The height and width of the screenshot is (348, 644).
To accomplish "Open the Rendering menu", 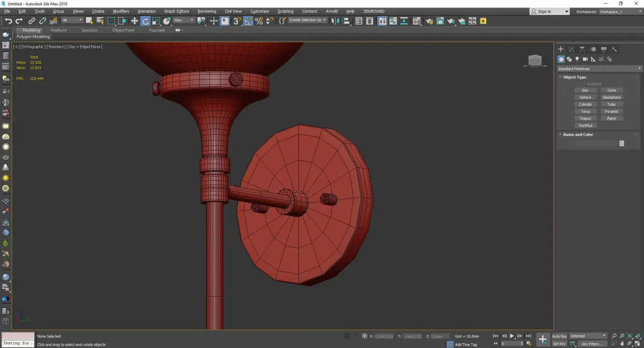I will 207,11.
